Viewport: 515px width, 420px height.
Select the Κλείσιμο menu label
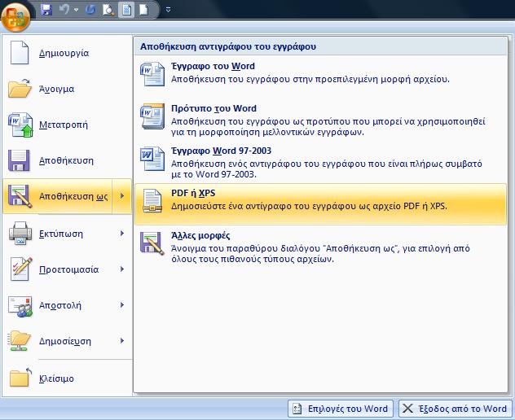(56, 378)
